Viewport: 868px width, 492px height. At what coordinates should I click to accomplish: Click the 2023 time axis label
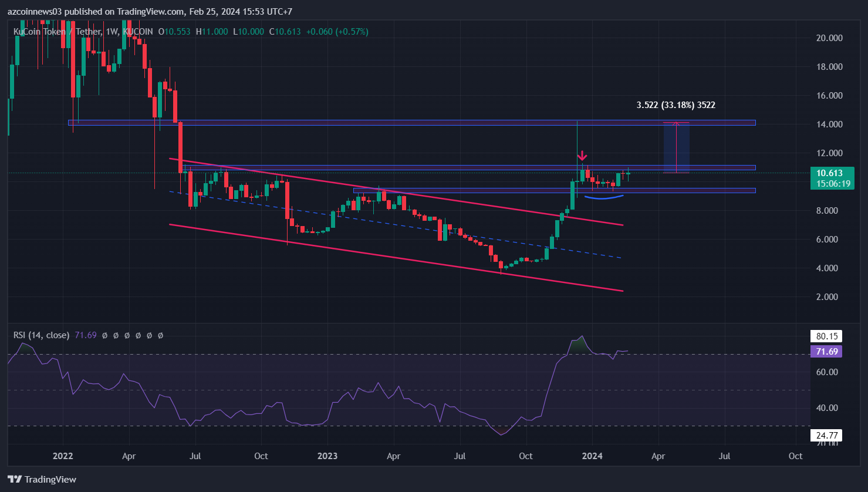[327, 456]
